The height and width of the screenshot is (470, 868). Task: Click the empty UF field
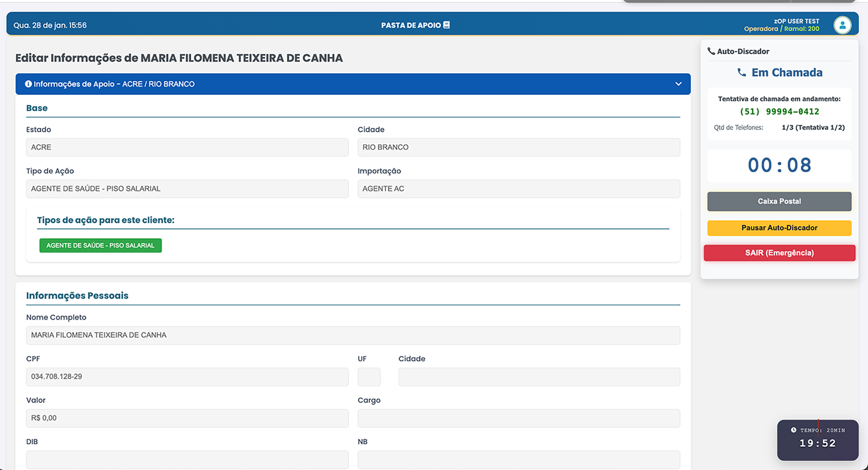369,377
